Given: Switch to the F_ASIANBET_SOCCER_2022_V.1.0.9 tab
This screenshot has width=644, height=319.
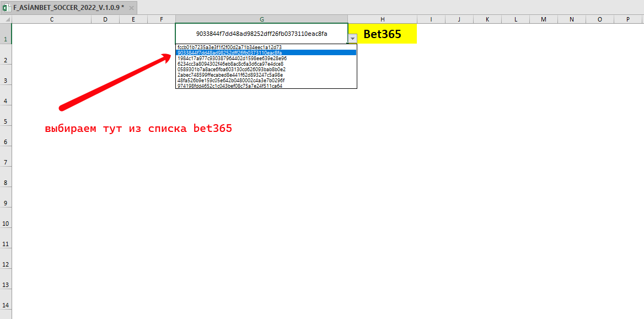Looking at the screenshot, I should click(x=68, y=8).
